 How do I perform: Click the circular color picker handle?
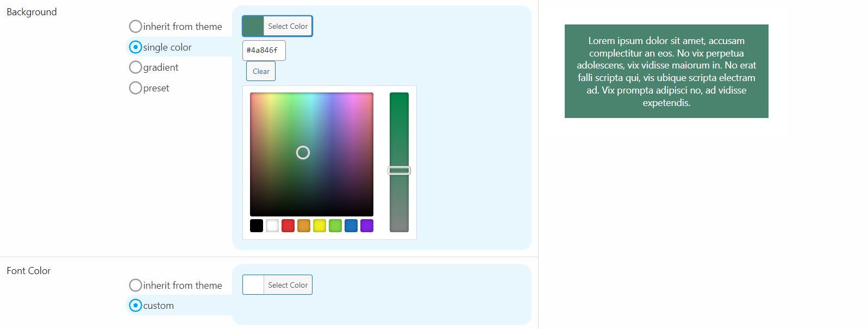[303, 153]
